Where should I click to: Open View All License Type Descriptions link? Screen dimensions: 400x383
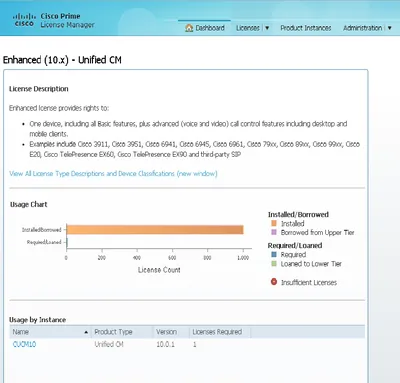pyautogui.click(x=113, y=174)
